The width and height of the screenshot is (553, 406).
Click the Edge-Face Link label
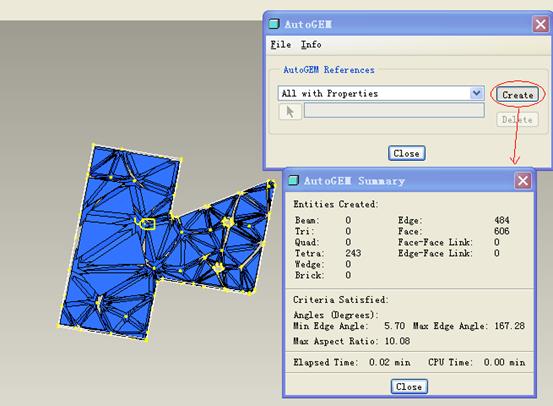click(435, 253)
